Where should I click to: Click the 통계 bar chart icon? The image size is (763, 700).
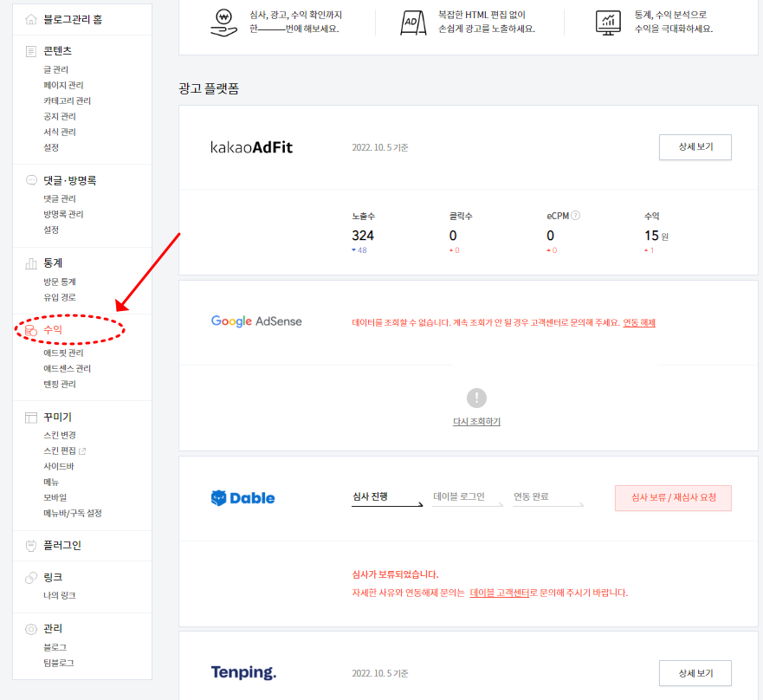31,263
